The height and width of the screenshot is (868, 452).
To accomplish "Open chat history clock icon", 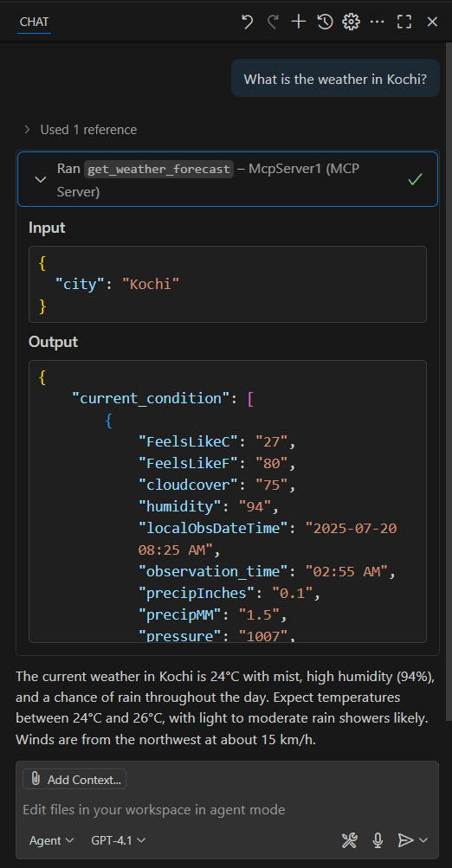I will [x=325, y=23].
